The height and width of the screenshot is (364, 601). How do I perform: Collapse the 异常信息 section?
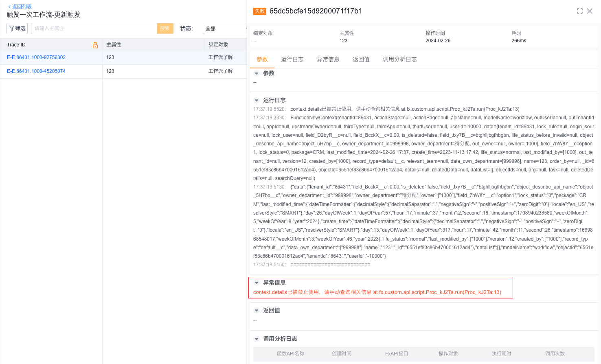coord(257,283)
